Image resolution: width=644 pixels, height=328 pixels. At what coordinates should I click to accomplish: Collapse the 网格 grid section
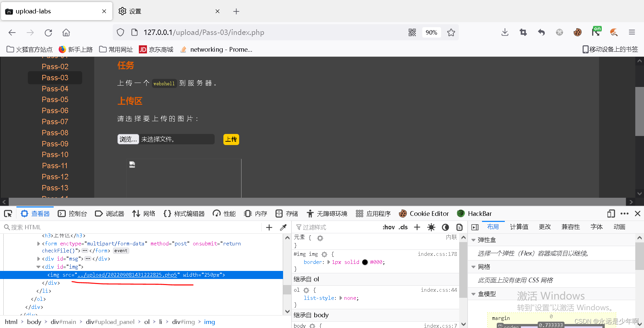click(x=473, y=267)
